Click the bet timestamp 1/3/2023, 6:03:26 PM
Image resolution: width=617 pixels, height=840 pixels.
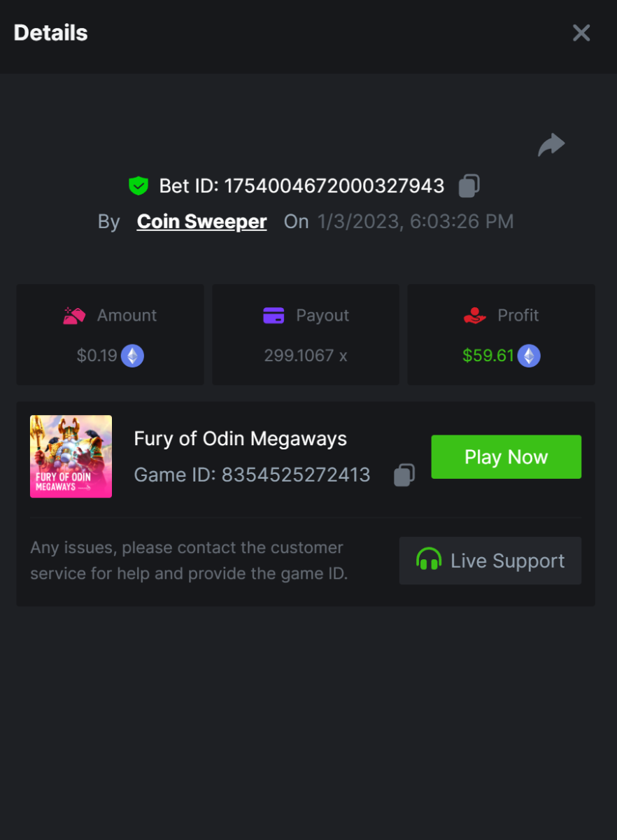pyautogui.click(x=416, y=222)
